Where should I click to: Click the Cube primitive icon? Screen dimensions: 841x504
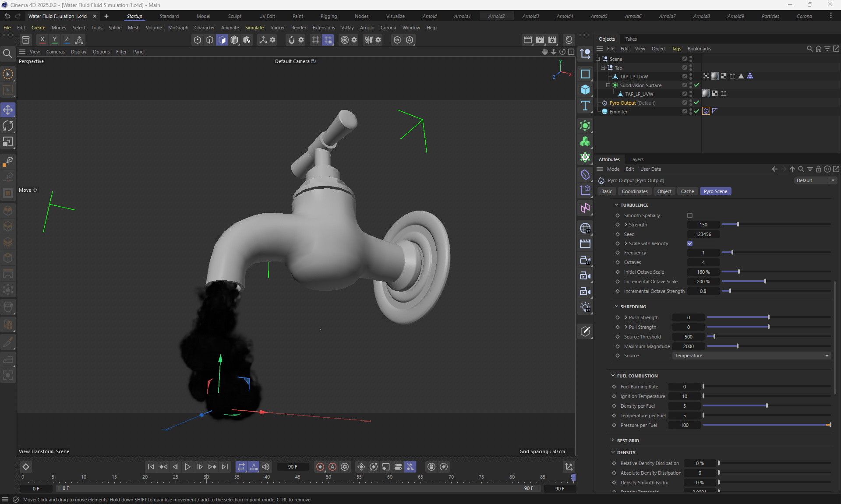[585, 90]
